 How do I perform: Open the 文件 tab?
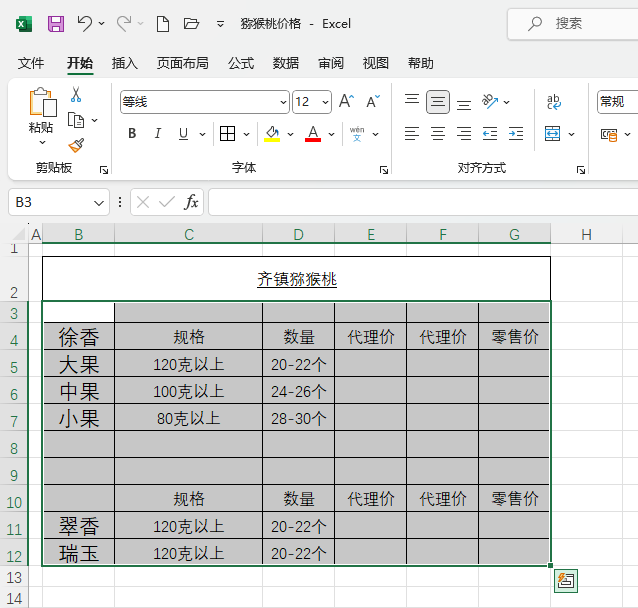click(31, 63)
